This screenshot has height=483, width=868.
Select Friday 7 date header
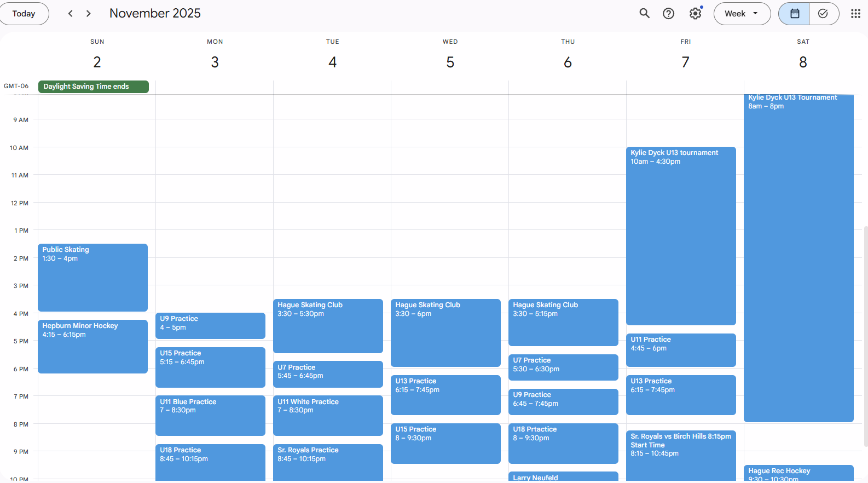tap(685, 62)
